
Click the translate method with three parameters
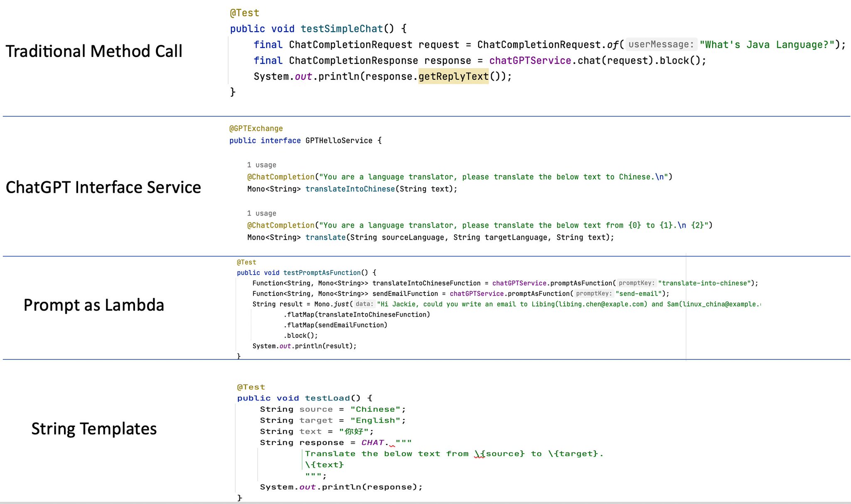[x=325, y=237]
